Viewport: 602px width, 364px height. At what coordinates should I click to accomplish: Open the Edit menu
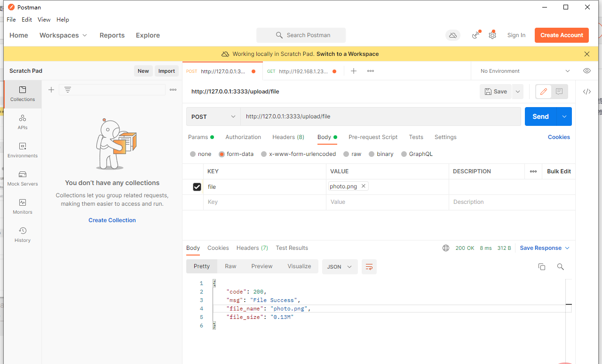coord(27,20)
